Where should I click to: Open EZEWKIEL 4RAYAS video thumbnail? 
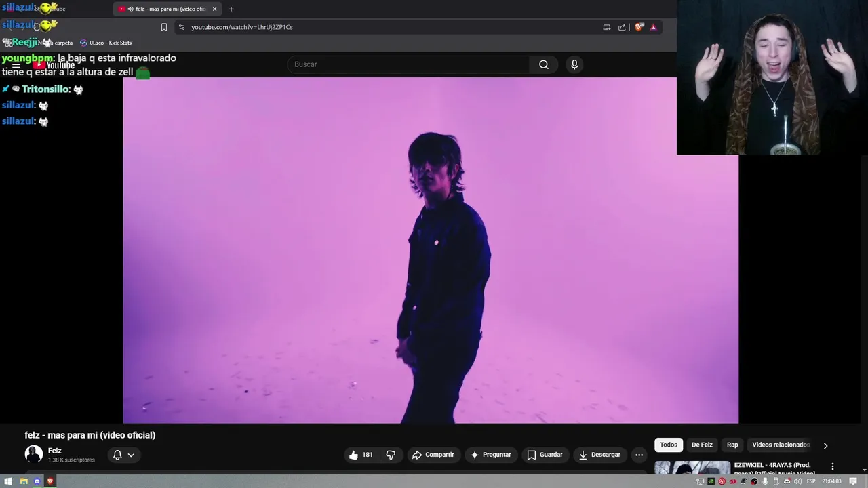(x=692, y=468)
